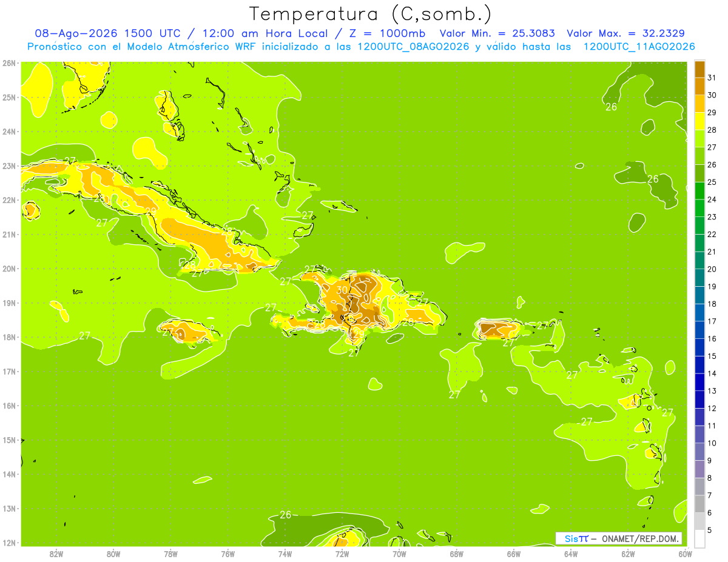Pick the brown swatch above 31 in the legend
This screenshot has height=562, width=728.
click(x=699, y=69)
